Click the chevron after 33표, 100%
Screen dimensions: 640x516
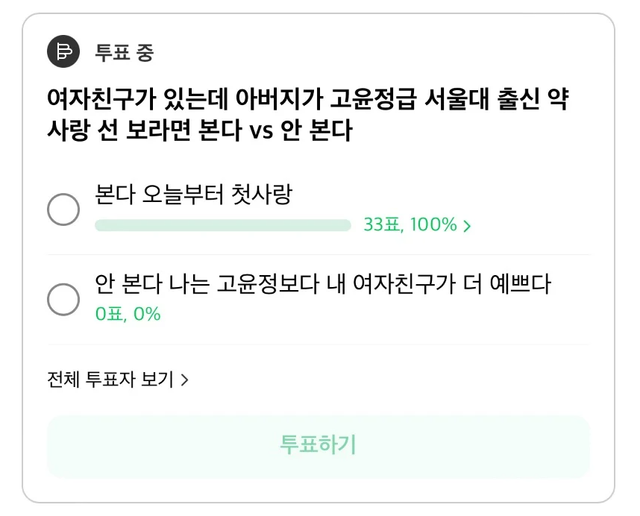click(467, 226)
